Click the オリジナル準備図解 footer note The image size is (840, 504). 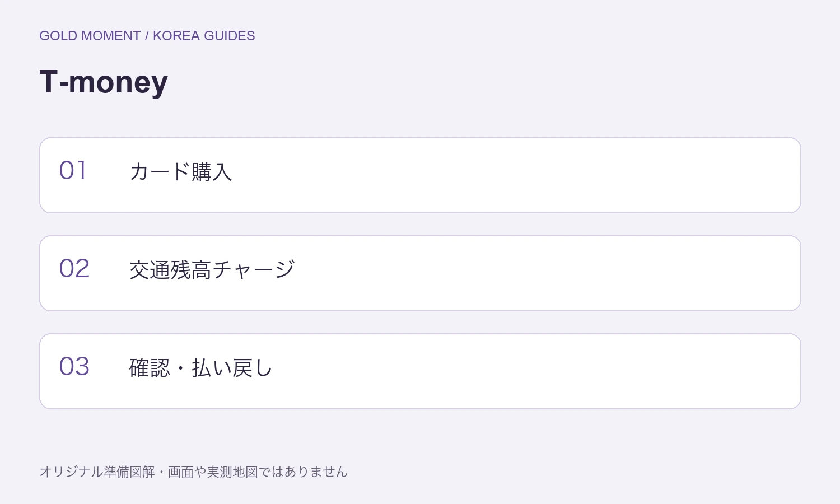tap(97, 472)
